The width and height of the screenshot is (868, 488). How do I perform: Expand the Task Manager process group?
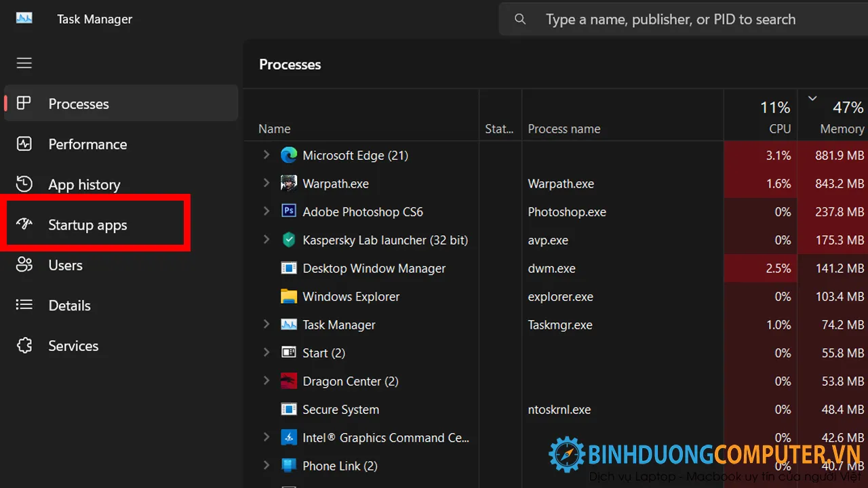click(x=267, y=325)
